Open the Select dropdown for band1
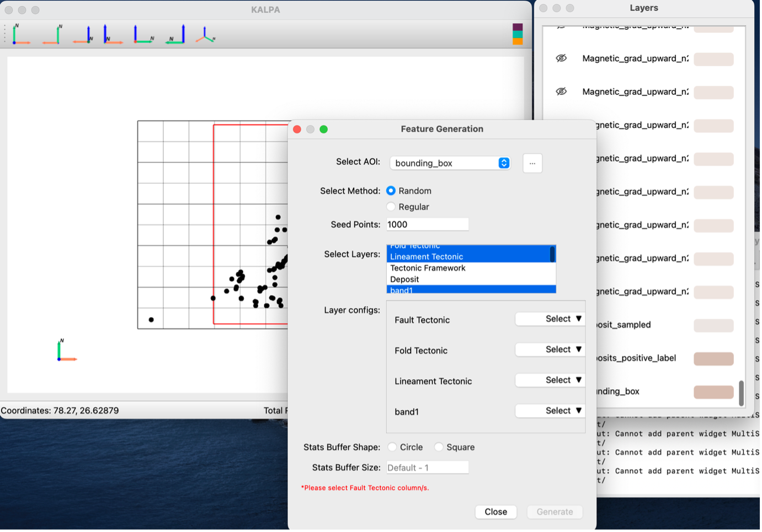This screenshot has width=762, height=532. [550, 411]
